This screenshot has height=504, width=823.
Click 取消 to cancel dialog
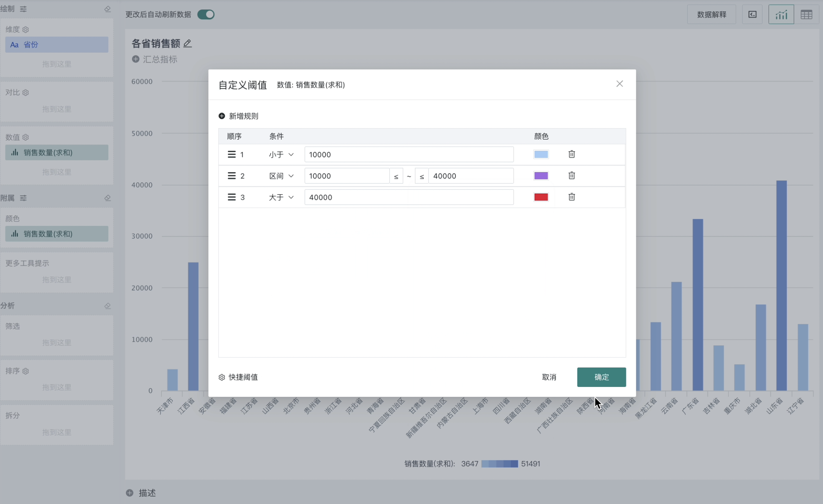tap(549, 377)
